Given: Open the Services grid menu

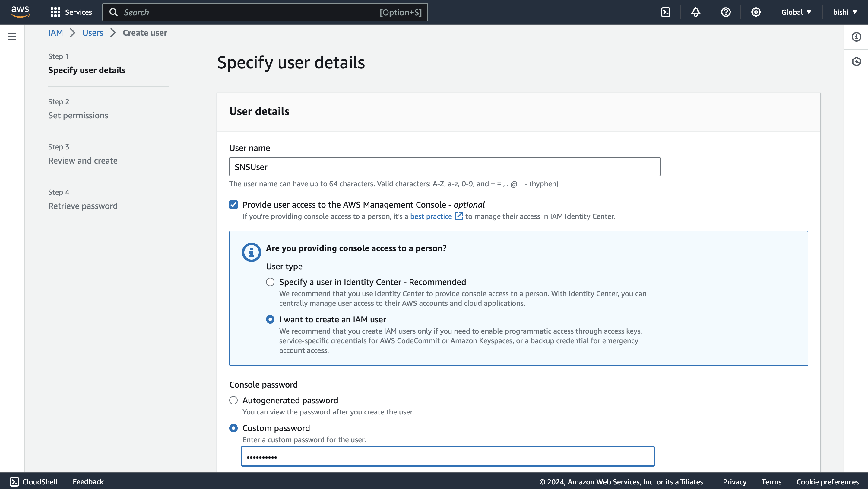Looking at the screenshot, I should point(71,12).
